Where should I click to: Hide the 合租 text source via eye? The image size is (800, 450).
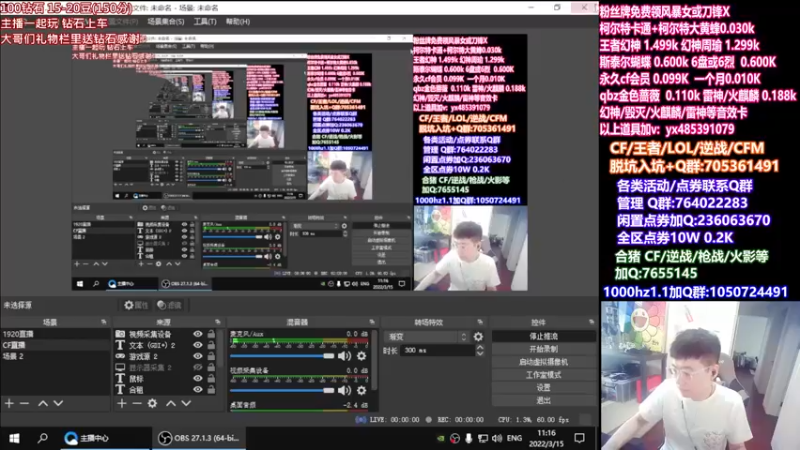click(x=197, y=389)
